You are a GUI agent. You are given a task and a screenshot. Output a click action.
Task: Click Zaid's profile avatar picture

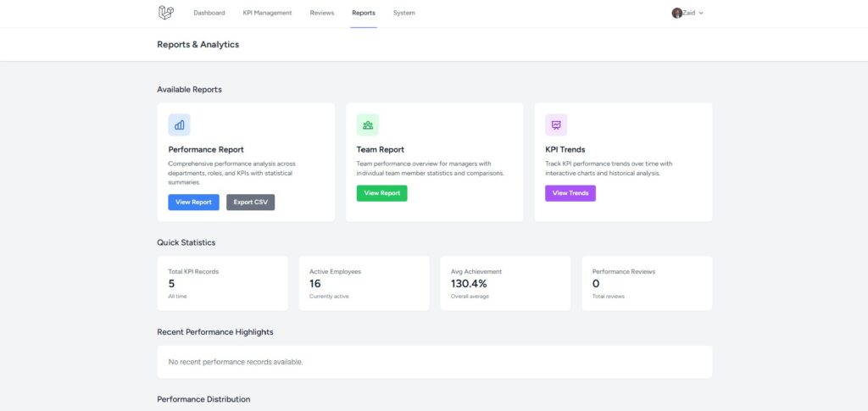pos(676,13)
